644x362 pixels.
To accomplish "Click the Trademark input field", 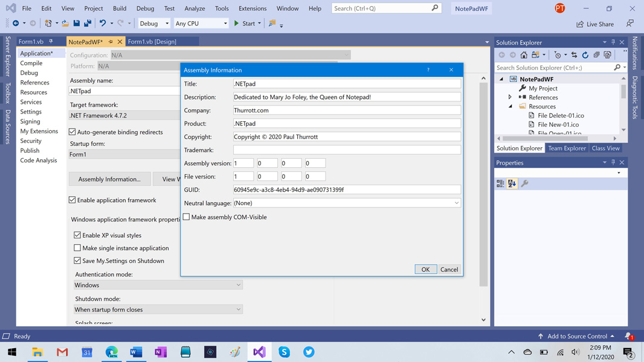I will point(347,150).
